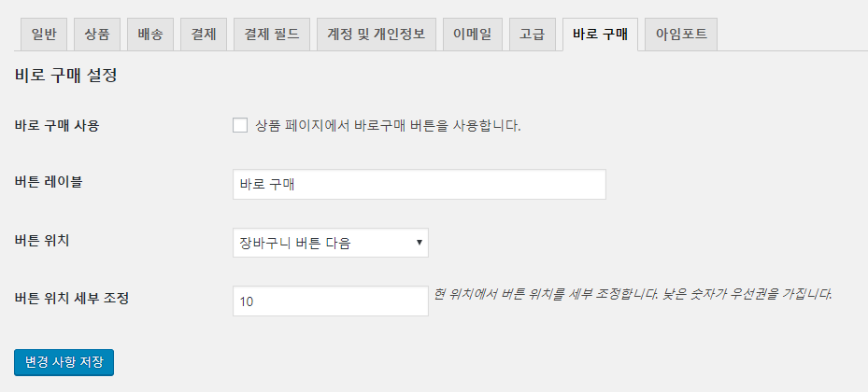This screenshot has height=392, width=868.
Task: Expand the 버튼 위치 dropdown
Action: click(330, 243)
